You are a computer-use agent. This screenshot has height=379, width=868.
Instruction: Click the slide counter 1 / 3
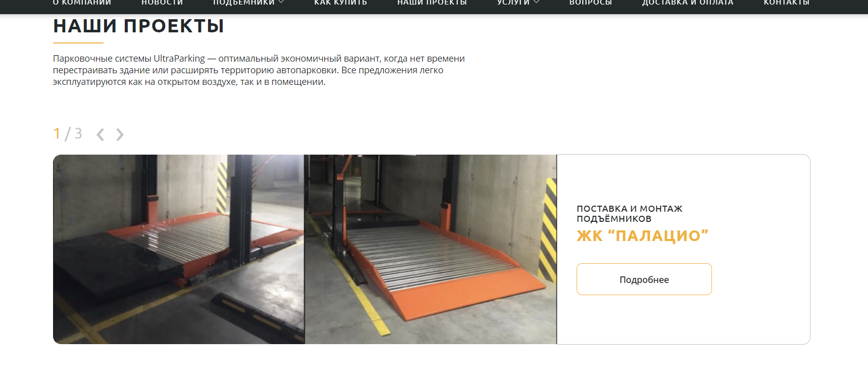[68, 133]
